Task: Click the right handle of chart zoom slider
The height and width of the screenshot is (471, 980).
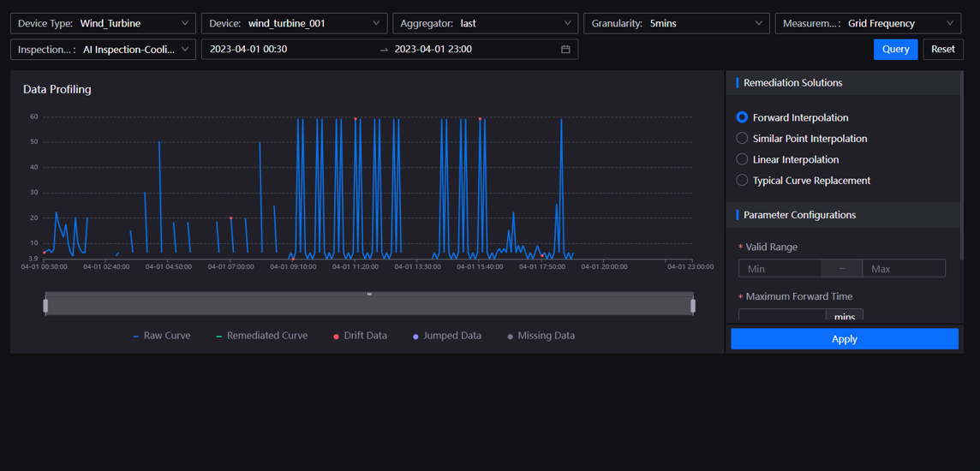Action: 693,305
